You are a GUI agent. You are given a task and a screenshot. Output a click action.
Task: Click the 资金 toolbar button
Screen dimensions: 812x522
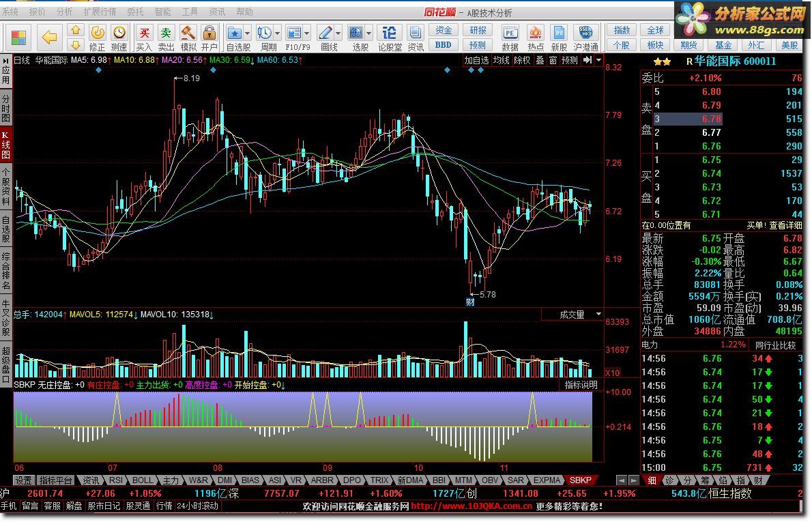click(x=444, y=30)
